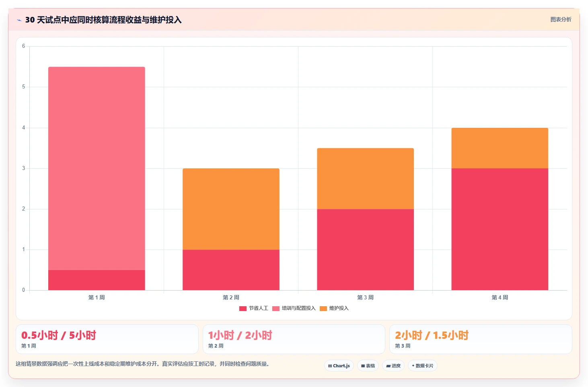Click the 第 2 周 red 节省人工 bar segment

click(231, 270)
